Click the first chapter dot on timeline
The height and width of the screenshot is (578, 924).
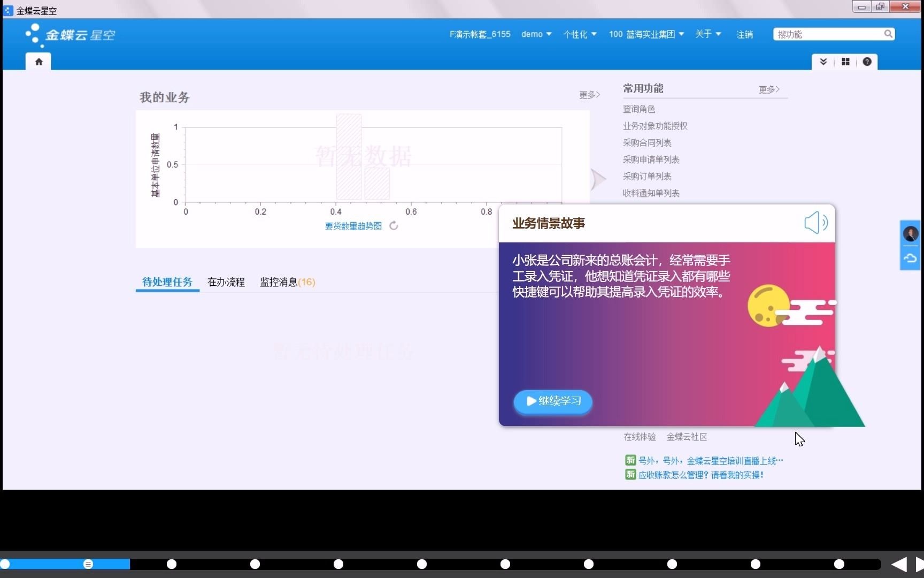5,564
